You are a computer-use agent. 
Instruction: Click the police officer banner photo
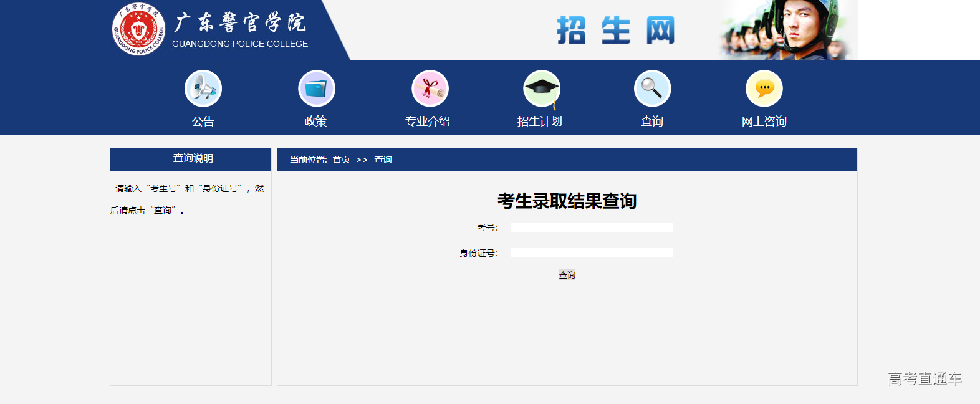(x=789, y=30)
